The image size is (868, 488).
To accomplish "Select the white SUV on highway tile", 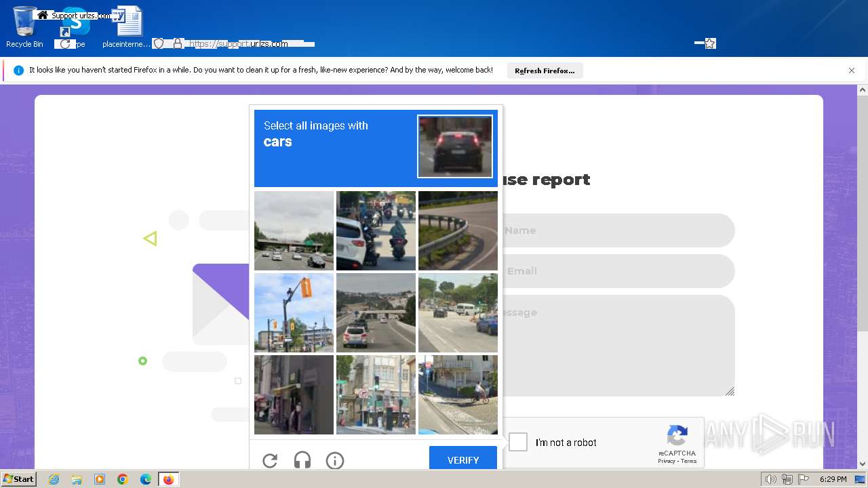I will [376, 312].
